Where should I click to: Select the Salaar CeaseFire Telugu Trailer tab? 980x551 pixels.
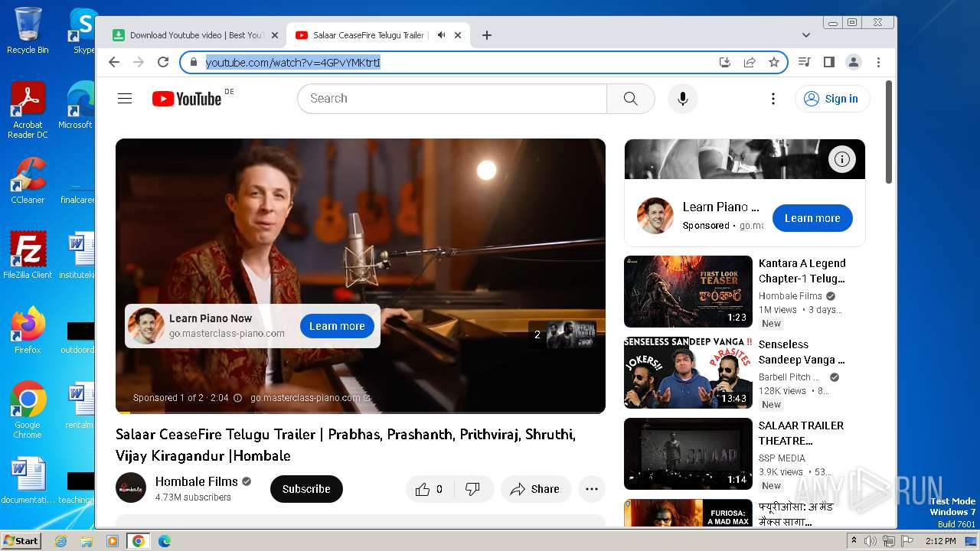[368, 35]
